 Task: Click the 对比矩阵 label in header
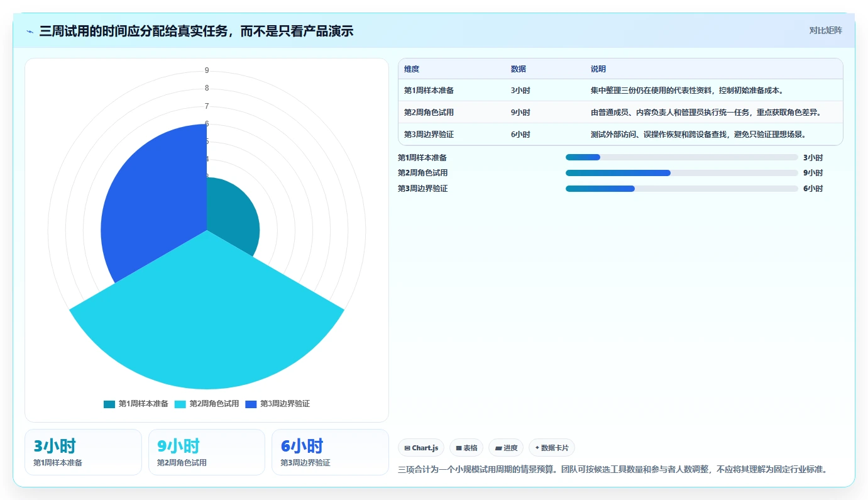(x=825, y=30)
